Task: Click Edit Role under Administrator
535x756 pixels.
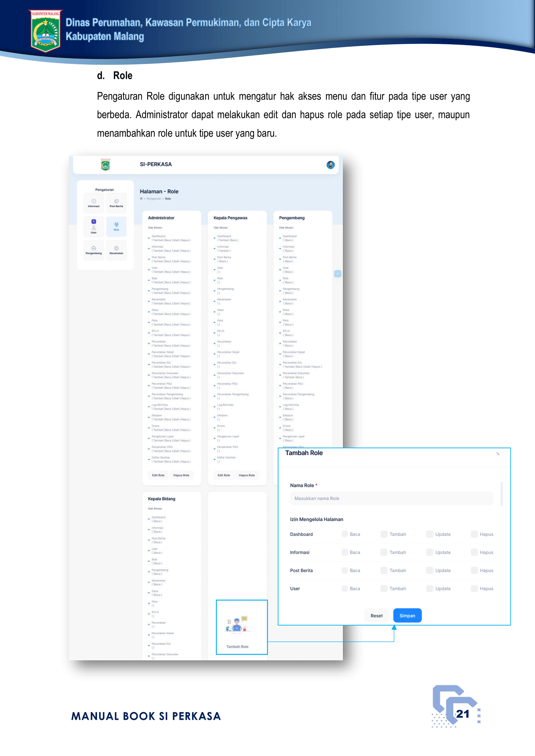Action: pyautogui.click(x=158, y=475)
